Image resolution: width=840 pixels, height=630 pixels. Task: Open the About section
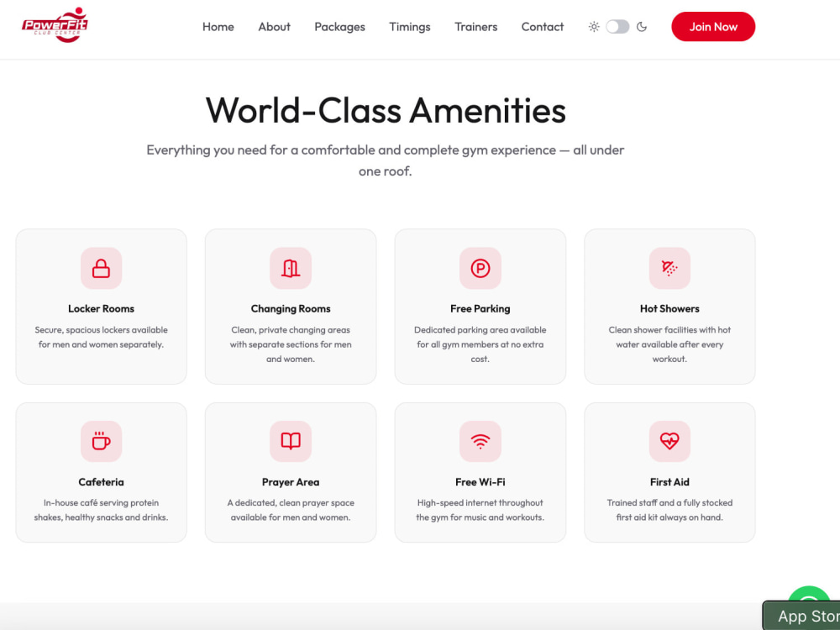click(x=275, y=27)
